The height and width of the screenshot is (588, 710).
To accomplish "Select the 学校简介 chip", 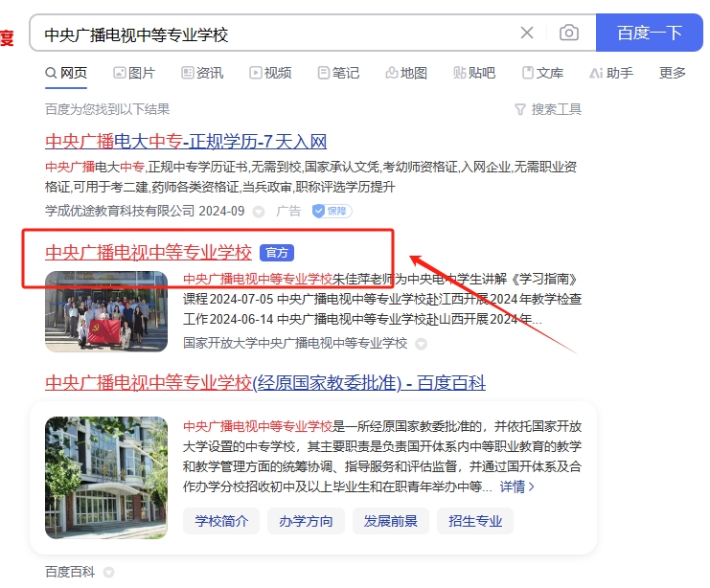I will point(221,521).
